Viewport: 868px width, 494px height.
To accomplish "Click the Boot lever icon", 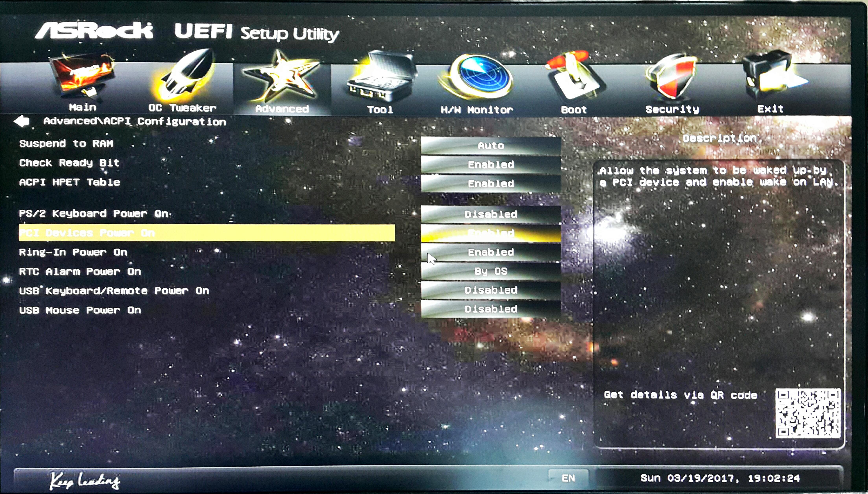I will (575, 77).
